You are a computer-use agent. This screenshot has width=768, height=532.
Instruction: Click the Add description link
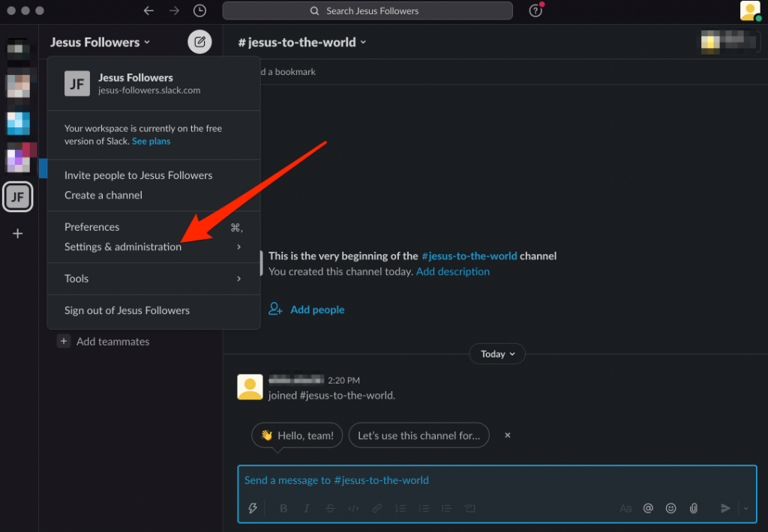pyautogui.click(x=452, y=271)
